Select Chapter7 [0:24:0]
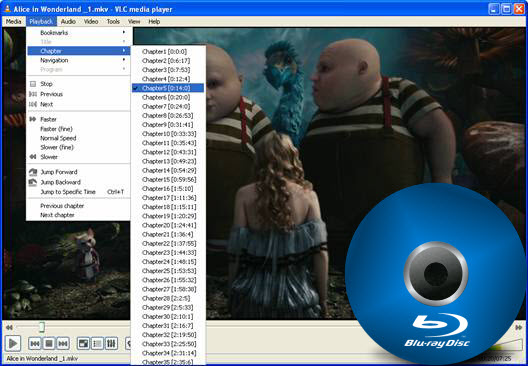528x366 pixels. pos(168,106)
